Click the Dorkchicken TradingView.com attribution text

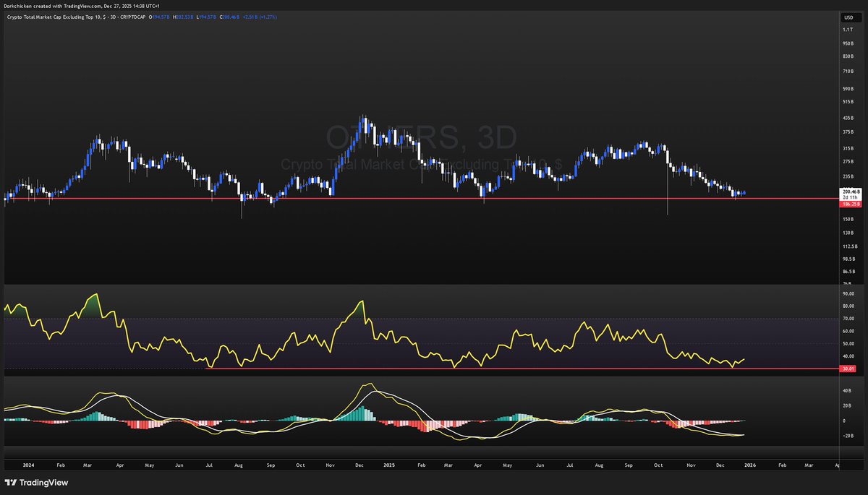pyautogui.click(x=81, y=5)
